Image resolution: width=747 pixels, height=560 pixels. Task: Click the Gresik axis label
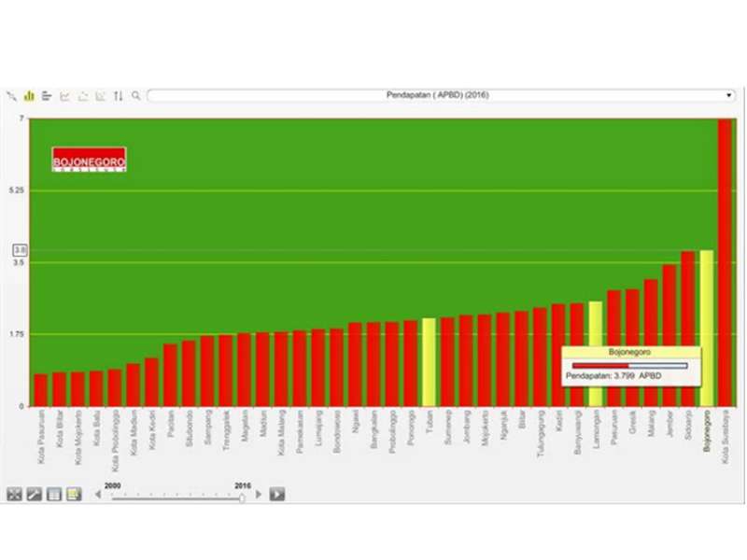(x=633, y=422)
